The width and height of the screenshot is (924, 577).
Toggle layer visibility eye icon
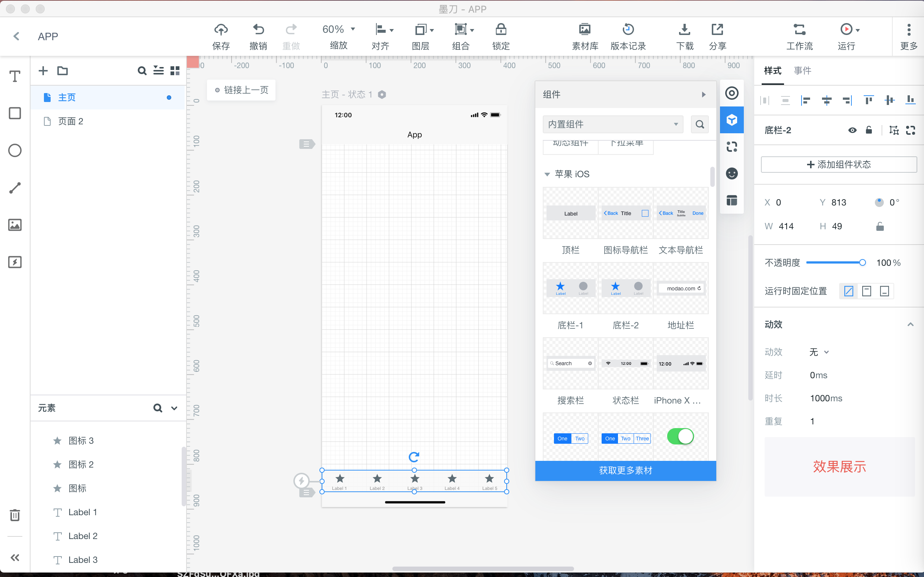pyautogui.click(x=852, y=130)
